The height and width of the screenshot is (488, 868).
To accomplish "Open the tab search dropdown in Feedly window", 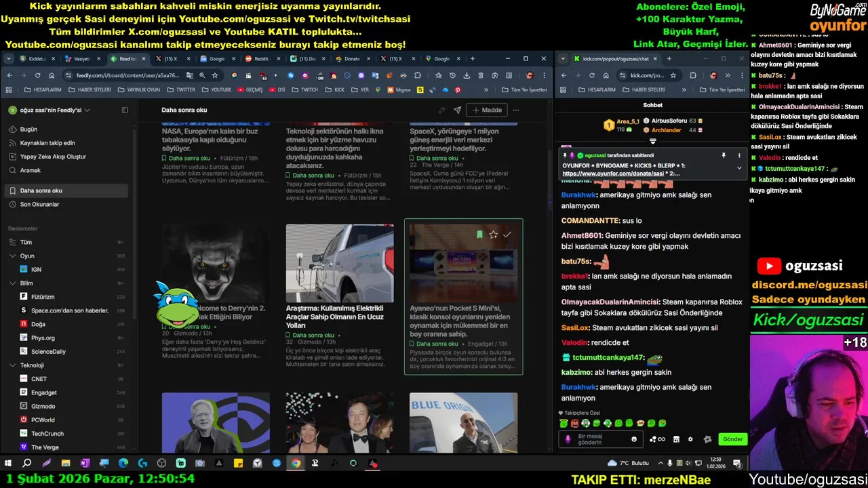I will [x=9, y=59].
